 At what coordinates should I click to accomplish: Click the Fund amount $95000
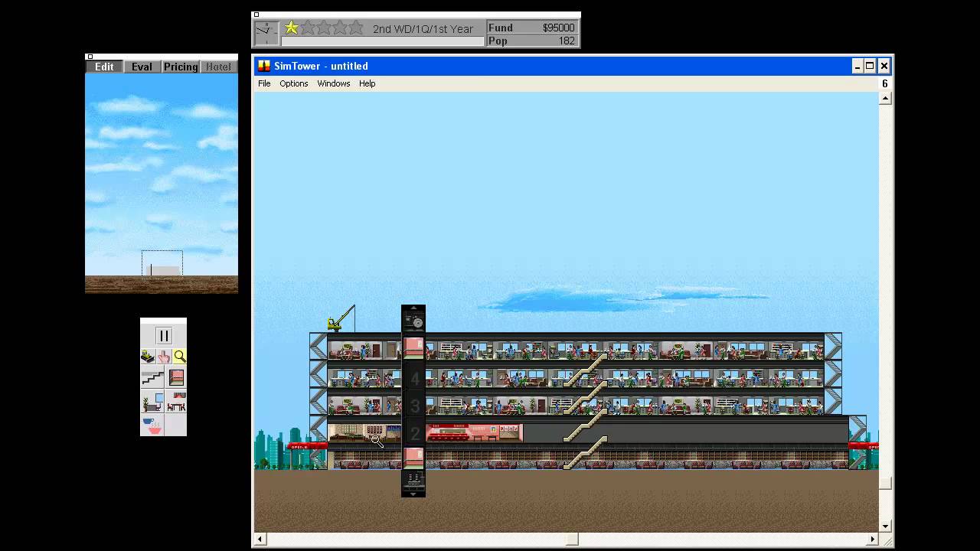558,28
